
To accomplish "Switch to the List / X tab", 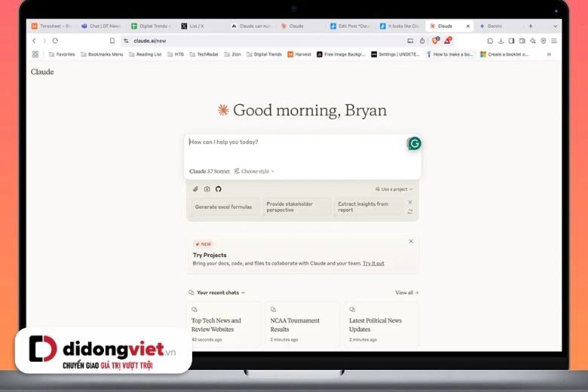I will (193, 26).
